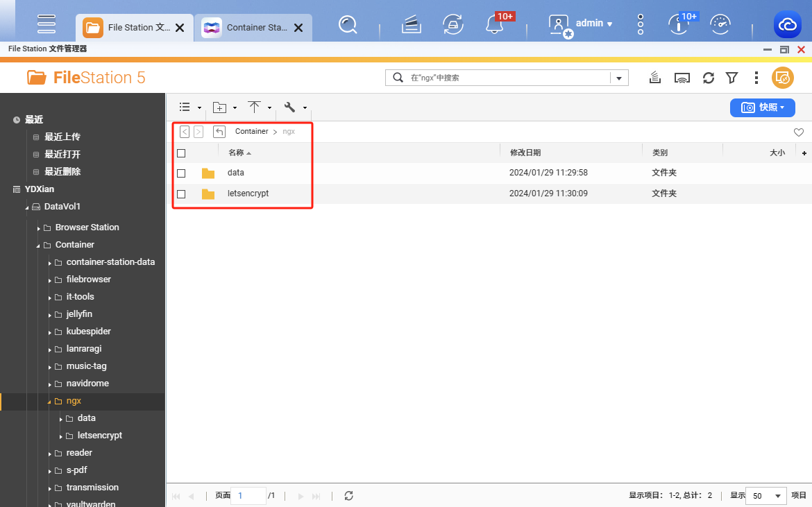812x507 pixels.
Task: Select letsencrypt under ngx in tree
Action: pyautogui.click(x=100, y=436)
